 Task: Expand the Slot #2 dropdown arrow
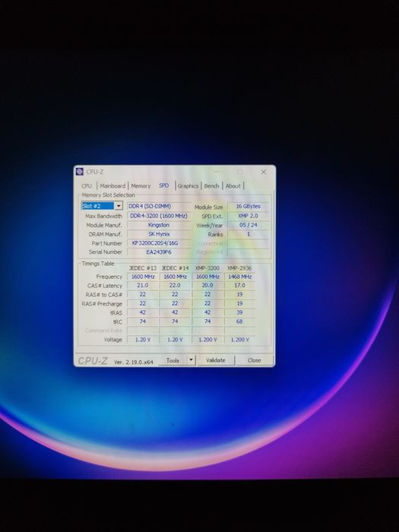tap(119, 206)
